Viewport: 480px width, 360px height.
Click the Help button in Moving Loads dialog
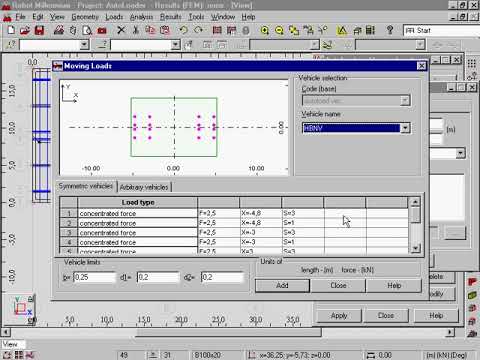[394, 285]
